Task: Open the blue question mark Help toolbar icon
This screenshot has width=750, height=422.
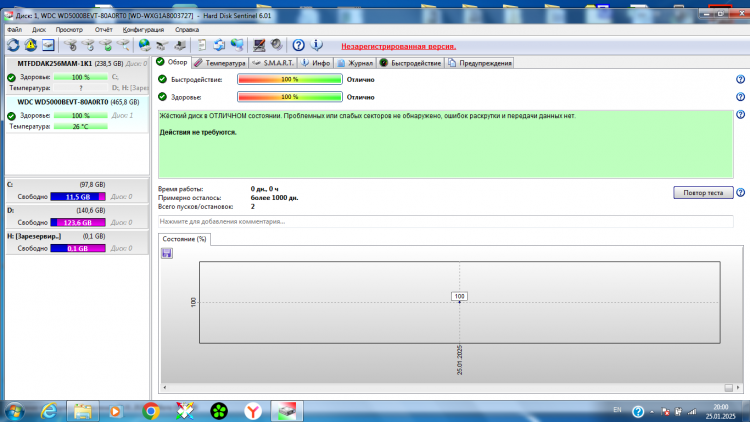Action: [x=298, y=45]
